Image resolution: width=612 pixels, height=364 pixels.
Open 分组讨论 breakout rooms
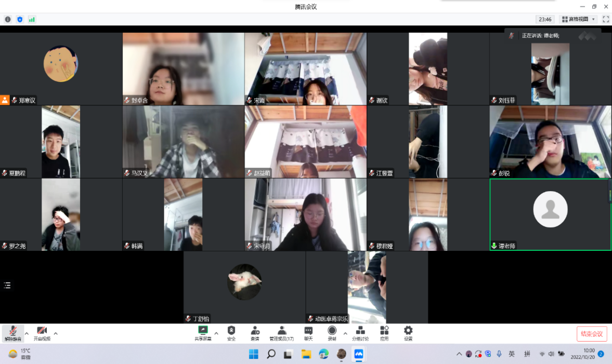[x=360, y=332]
